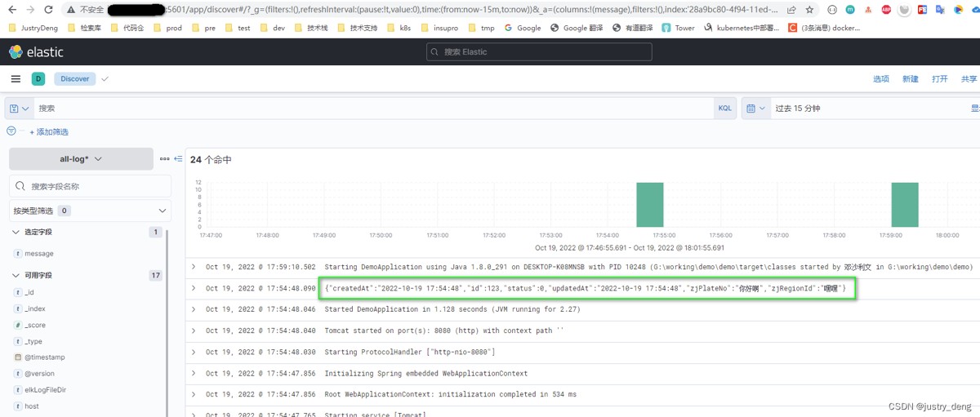The height and width of the screenshot is (417, 980).
Task: Expand the 17:54:48.090 JSON log row
Action: [194, 288]
